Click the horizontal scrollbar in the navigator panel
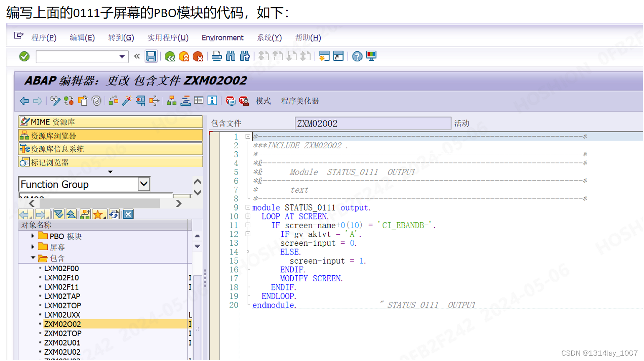 (99, 203)
